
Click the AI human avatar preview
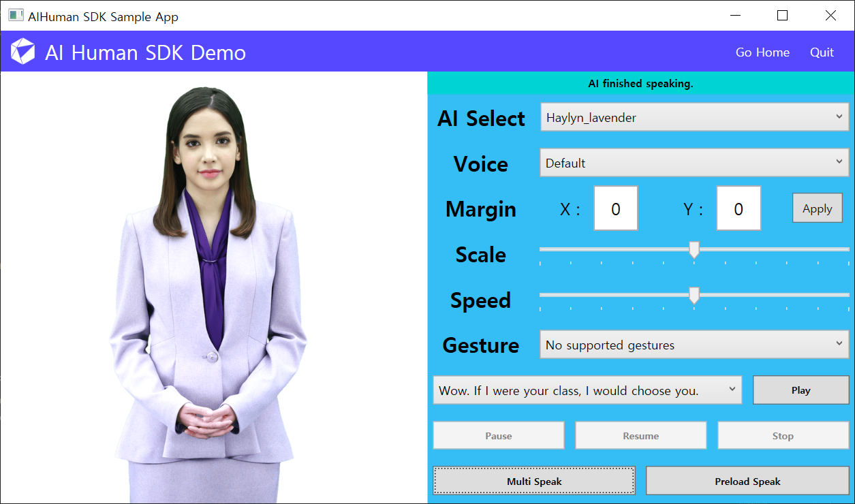(208, 295)
